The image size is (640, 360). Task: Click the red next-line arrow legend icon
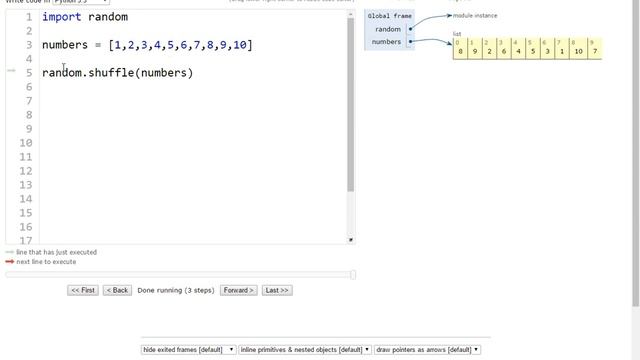[x=10, y=262]
